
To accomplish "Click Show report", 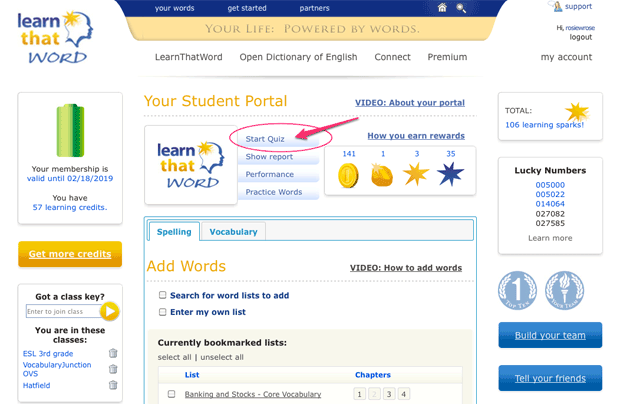I will pos(269,157).
